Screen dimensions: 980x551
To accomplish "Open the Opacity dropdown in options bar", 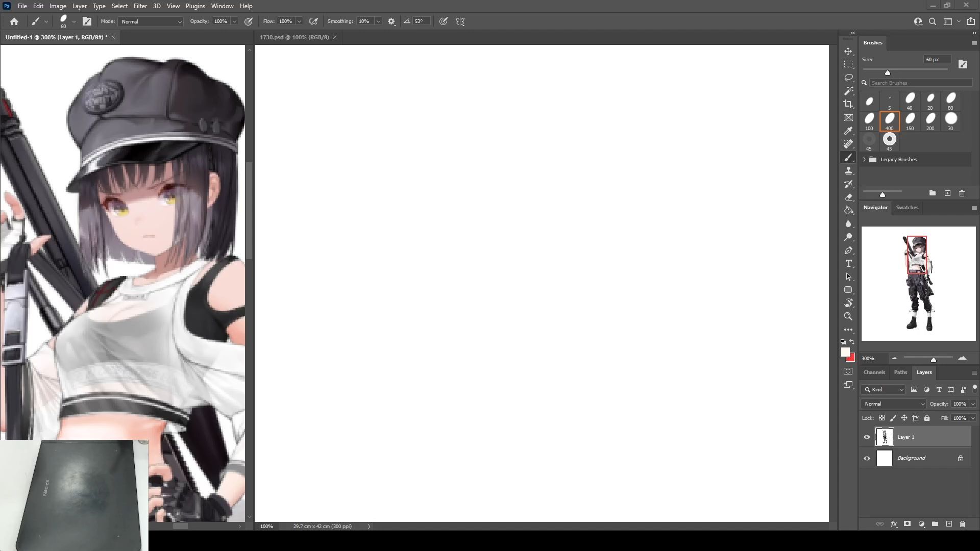I will pos(234,21).
